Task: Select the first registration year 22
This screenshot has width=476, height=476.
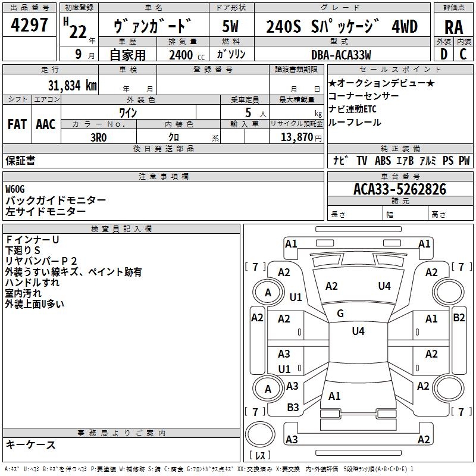Action: pyautogui.click(x=78, y=32)
